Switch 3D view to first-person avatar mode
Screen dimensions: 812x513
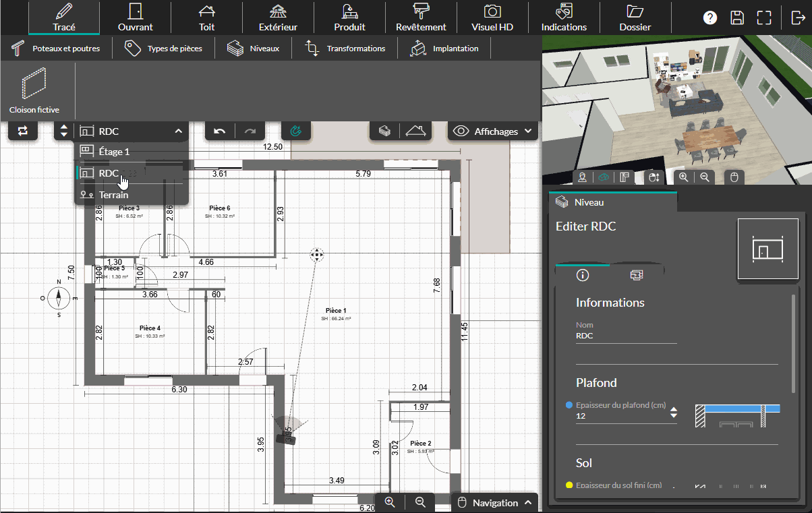pos(582,177)
